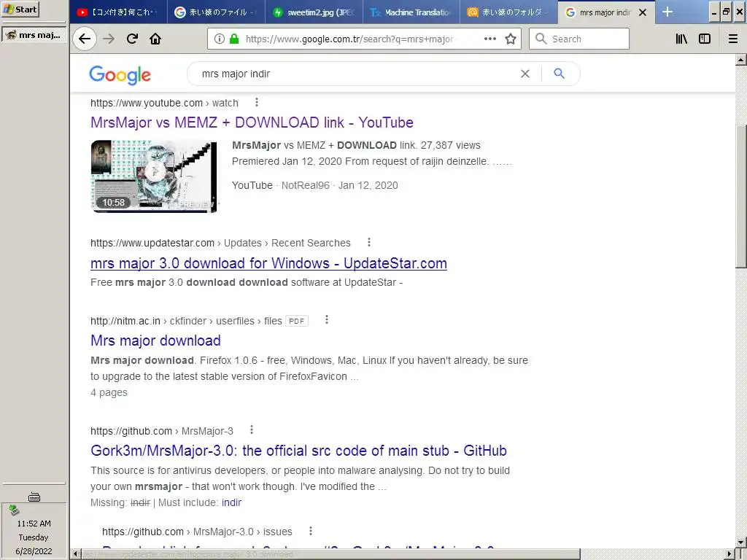Click the green padlock security icon

pyautogui.click(x=234, y=39)
